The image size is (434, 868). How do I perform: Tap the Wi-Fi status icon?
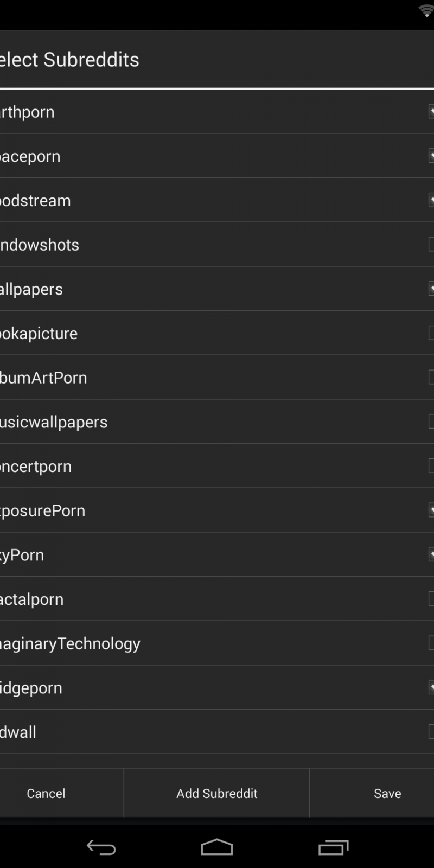pyautogui.click(x=426, y=11)
